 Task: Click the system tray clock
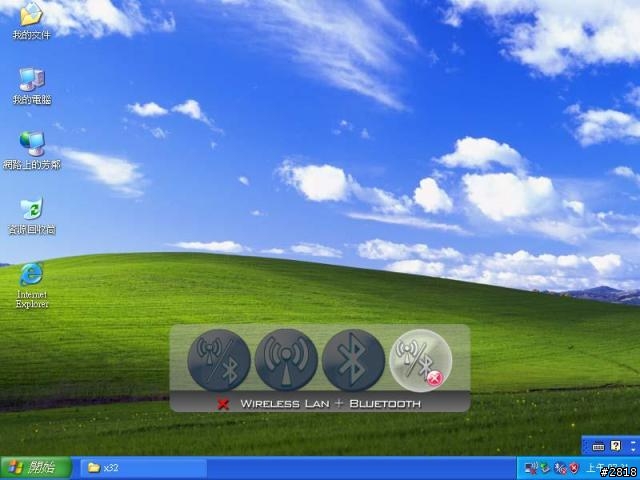point(609,468)
